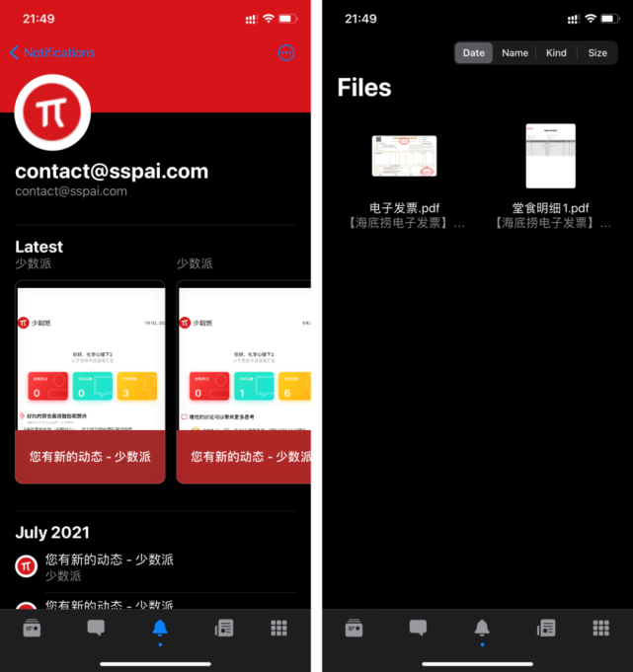Open the second Latest email card preview

click(x=244, y=382)
